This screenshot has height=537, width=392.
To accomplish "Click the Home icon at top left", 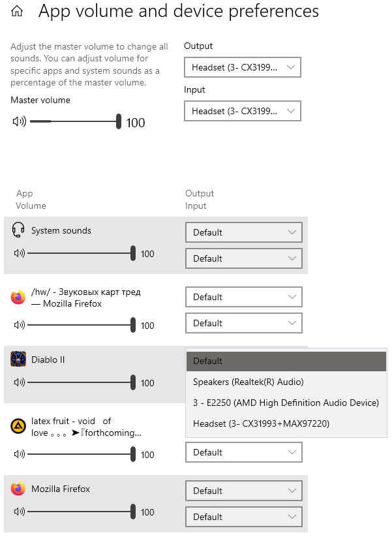I will click(x=17, y=11).
